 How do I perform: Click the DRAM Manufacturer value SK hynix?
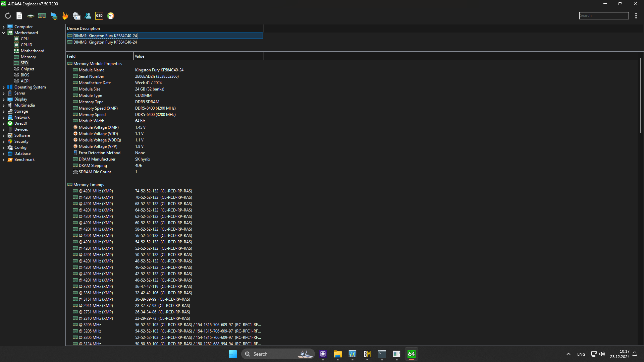pos(143,159)
